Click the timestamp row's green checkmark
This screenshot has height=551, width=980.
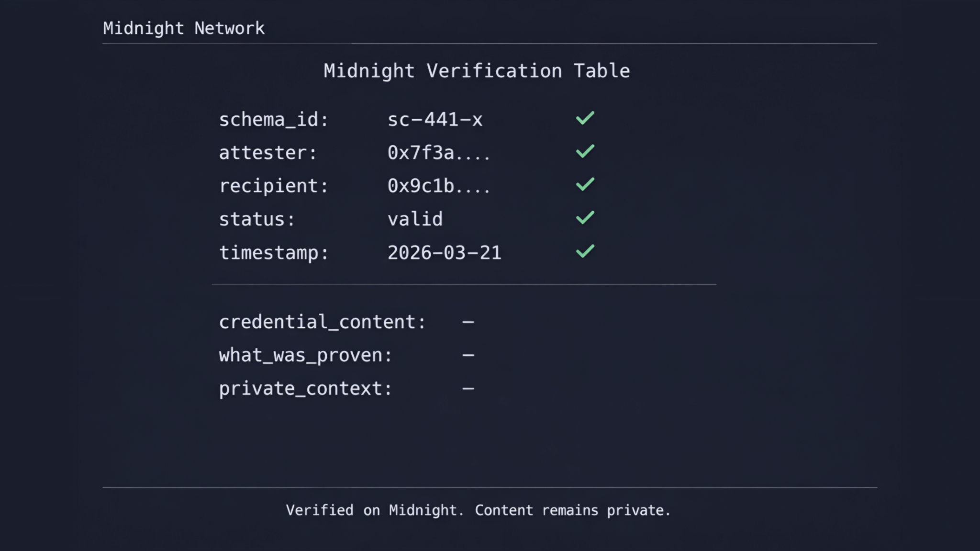tap(585, 251)
